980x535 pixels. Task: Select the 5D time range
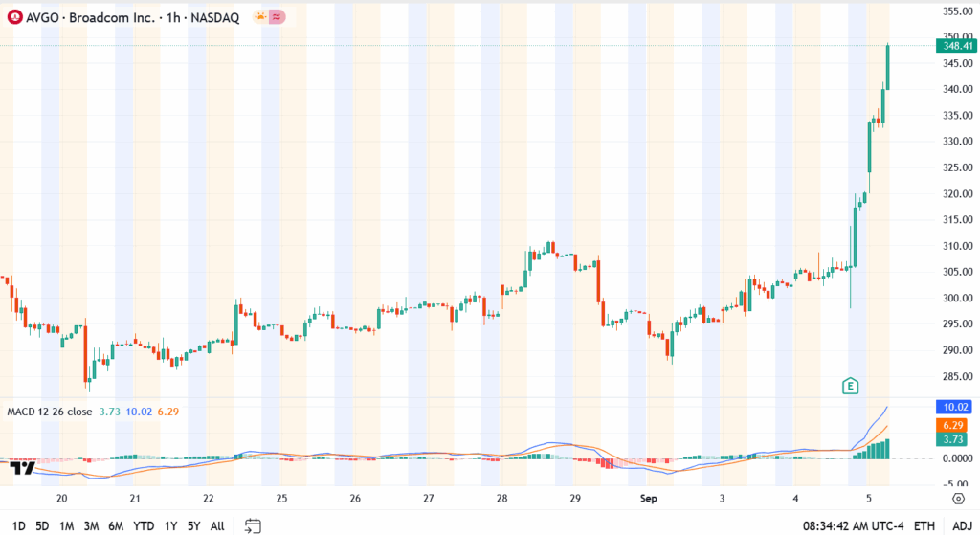coord(43,525)
